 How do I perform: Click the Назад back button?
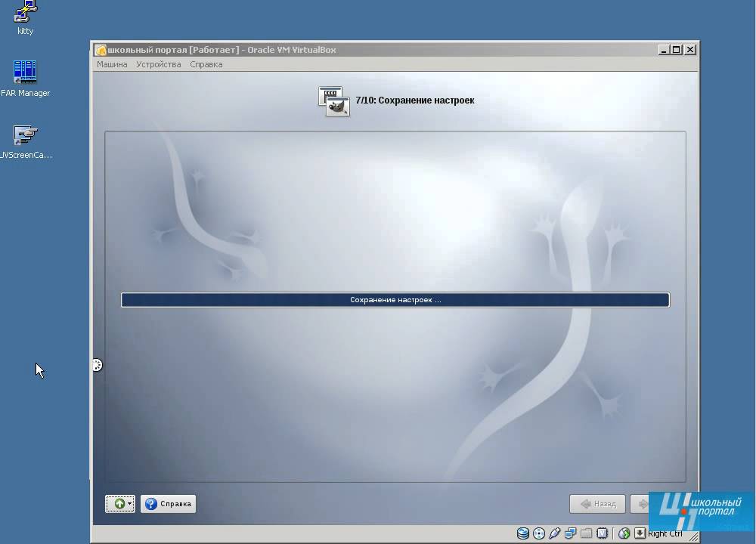[x=597, y=504]
